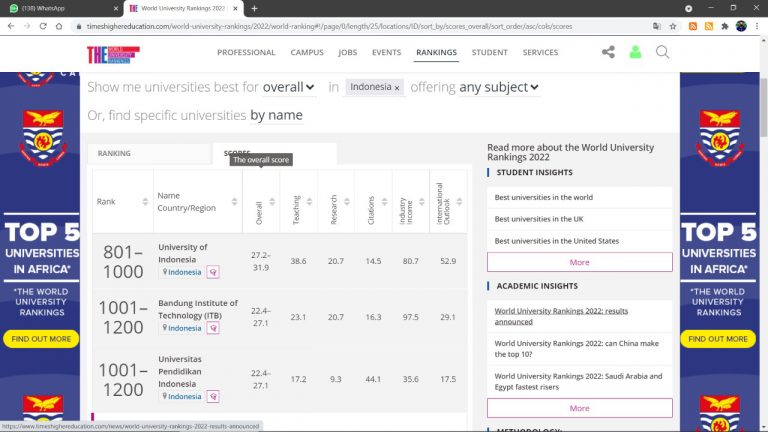Click Indonesia link under Universitas Pendidikan

point(185,396)
